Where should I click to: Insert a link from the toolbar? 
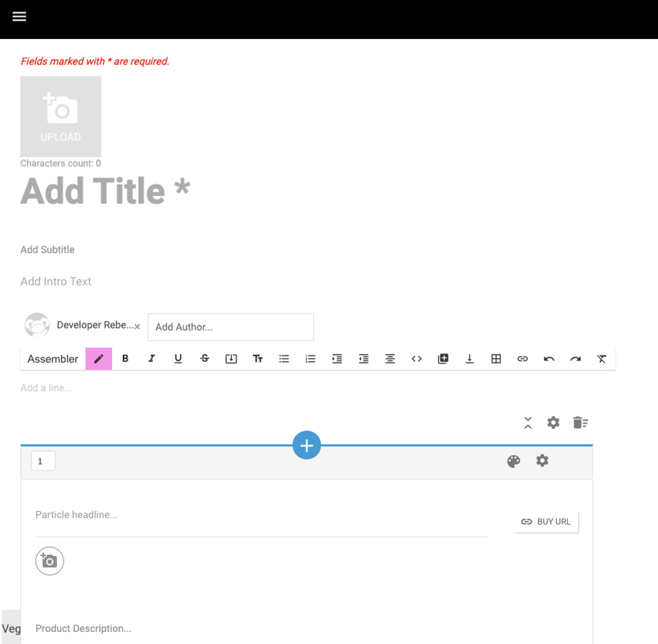(x=522, y=359)
